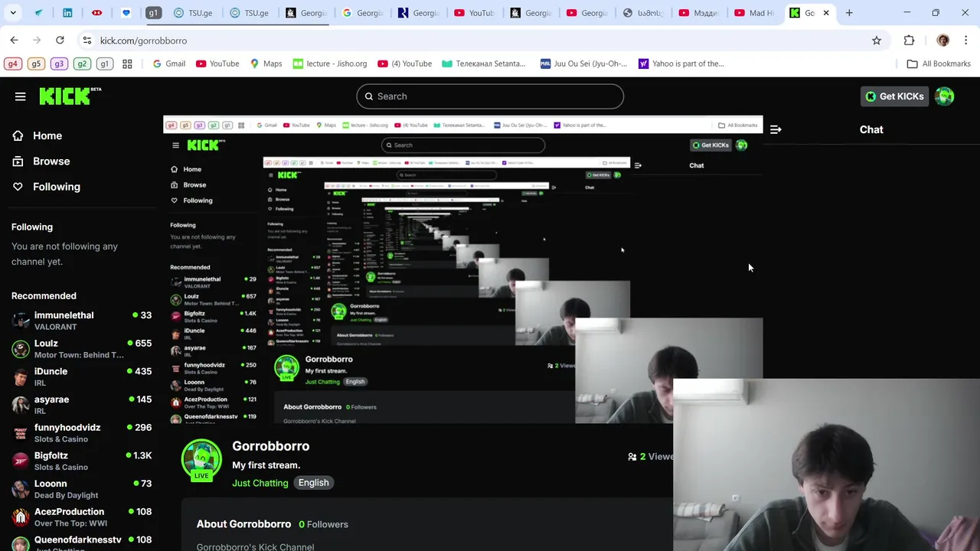Click the Chat header
This screenshot has height=551, width=980.
pyautogui.click(x=871, y=130)
